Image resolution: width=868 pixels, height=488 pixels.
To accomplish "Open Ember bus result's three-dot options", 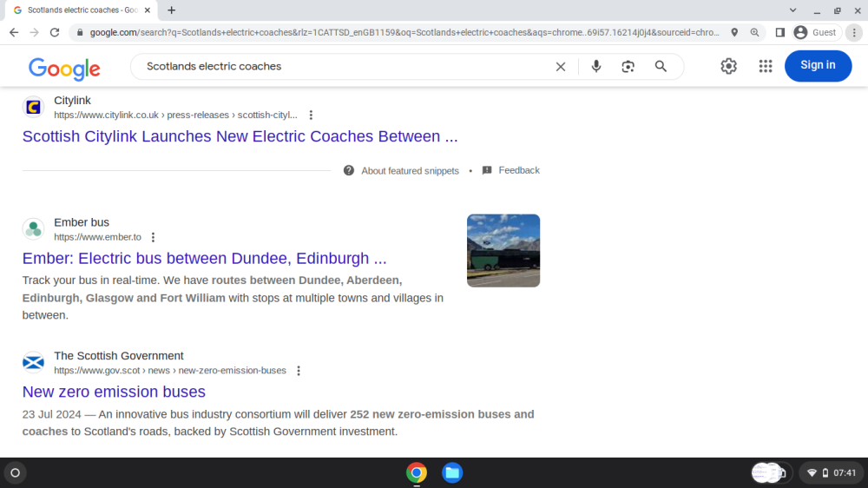I will [154, 237].
